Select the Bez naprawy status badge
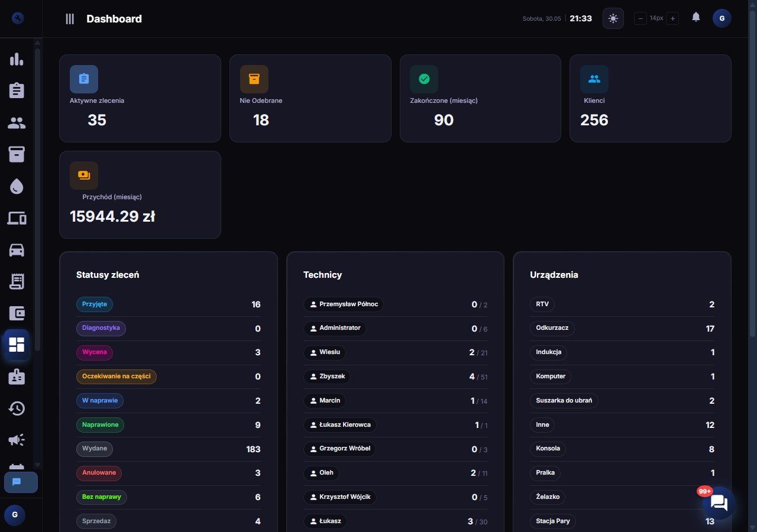The image size is (757, 532). pyautogui.click(x=102, y=497)
